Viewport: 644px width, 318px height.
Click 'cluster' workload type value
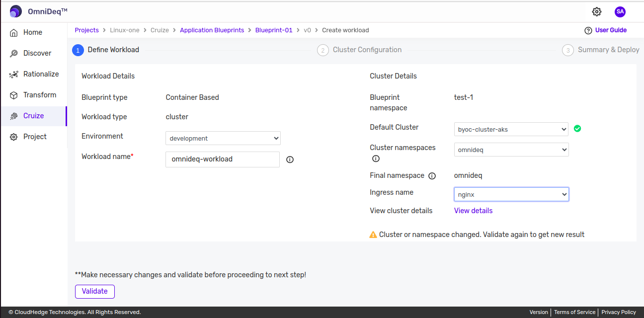click(177, 117)
